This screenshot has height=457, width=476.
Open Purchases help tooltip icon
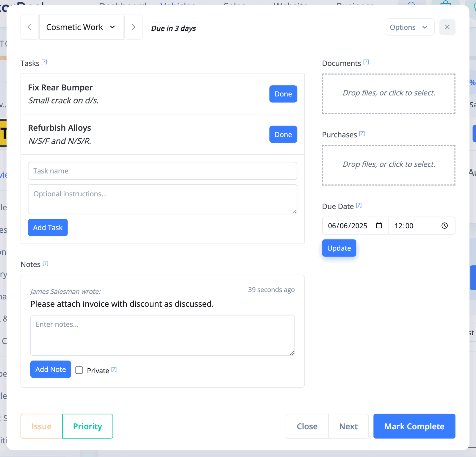pyautogui.click(x=362, y=134)
